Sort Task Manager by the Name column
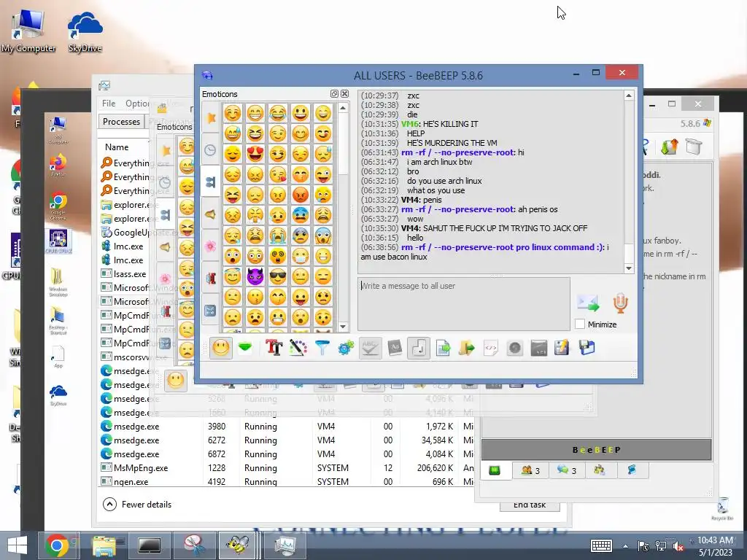 [x=117, y=147]
